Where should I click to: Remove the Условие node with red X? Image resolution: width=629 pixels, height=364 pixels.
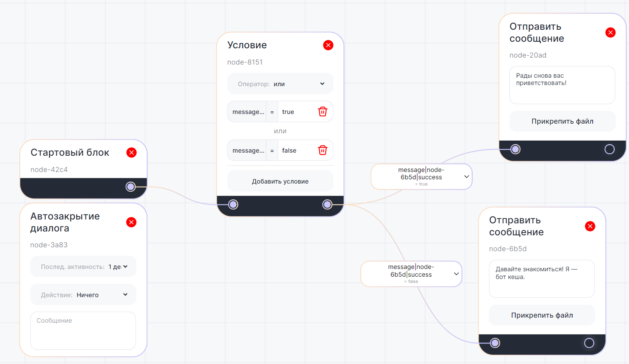pyautogui.click(x=328, y=45)
